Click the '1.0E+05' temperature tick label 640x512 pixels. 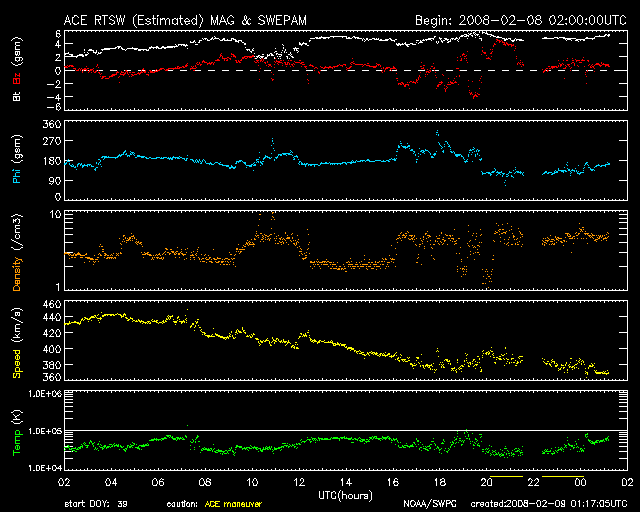[45, 432]
